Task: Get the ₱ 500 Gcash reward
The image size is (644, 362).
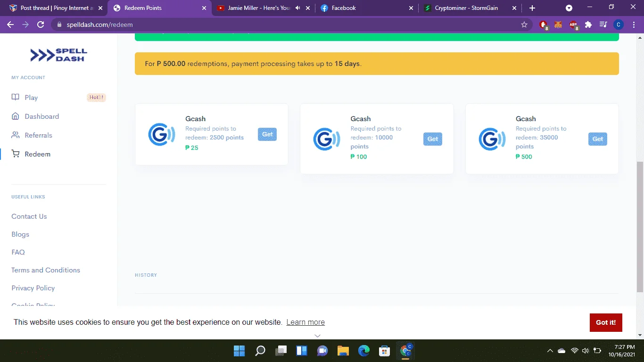Action: (598, 139)
